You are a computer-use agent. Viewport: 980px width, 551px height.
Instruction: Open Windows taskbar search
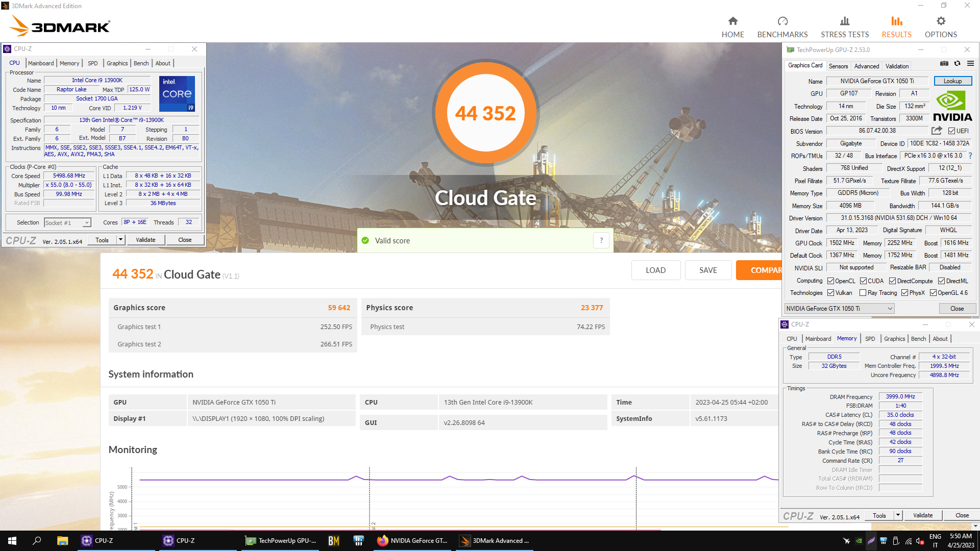(x=37, y=540)
